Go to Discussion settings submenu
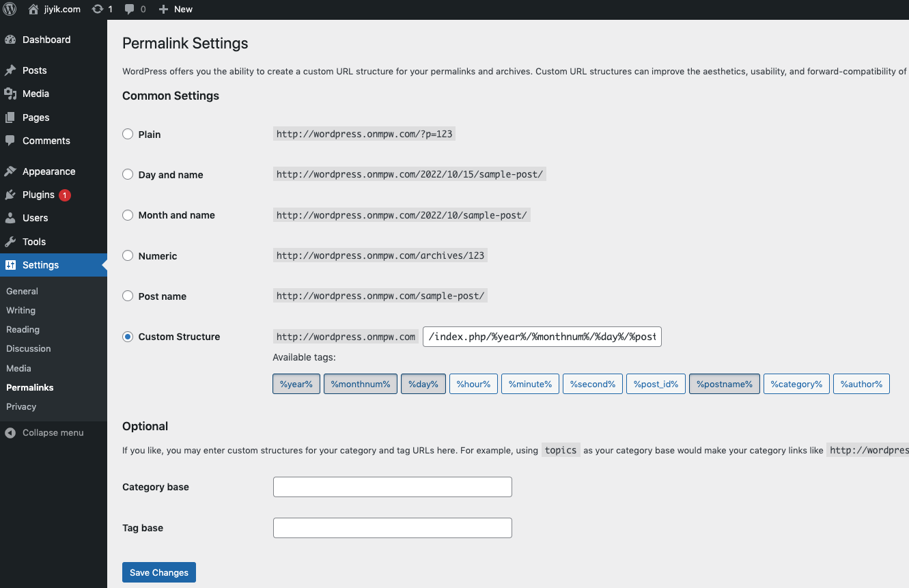The height and width of the screenshot is (588, 909). tap(29, 348)
